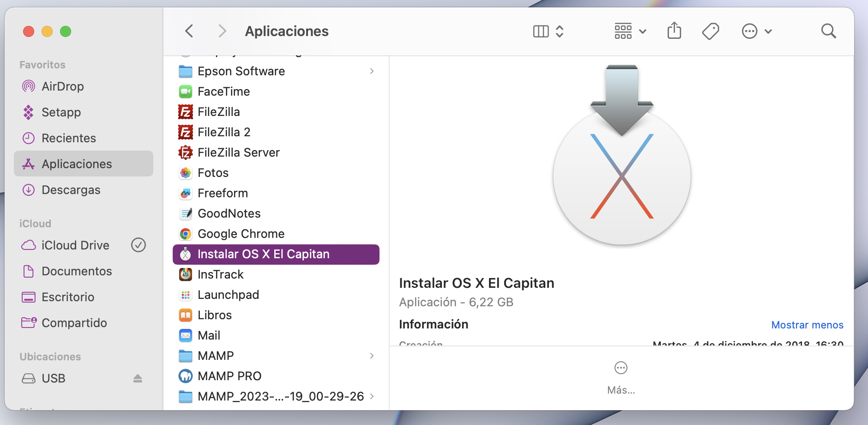
Task: Click the Más actions icon in preview
Action: coord(621,368)
